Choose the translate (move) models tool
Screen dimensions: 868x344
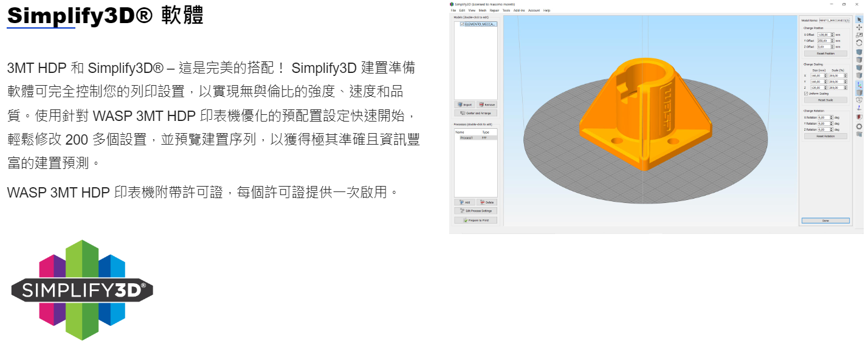pyautogui.click(x=859, y=27)
